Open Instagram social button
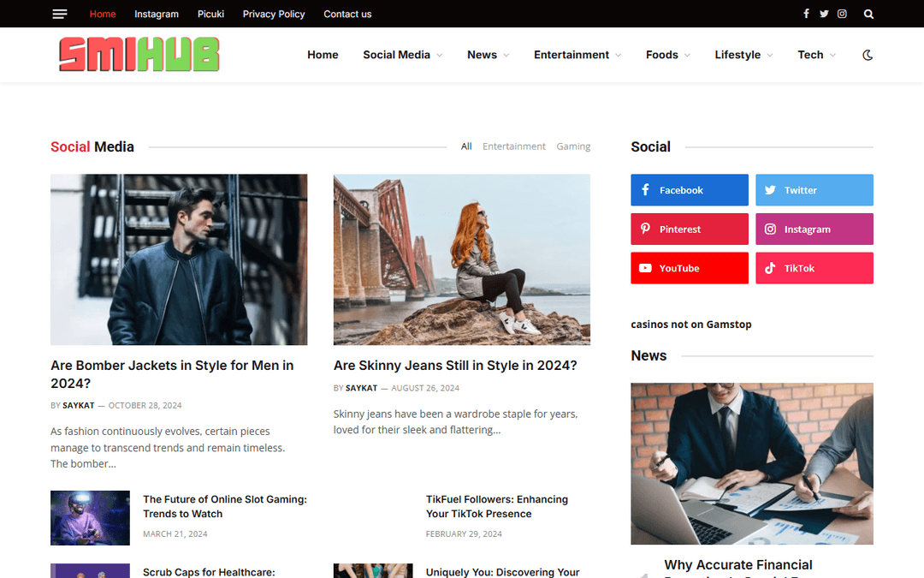Screen dimensions: 924x578 point(814,229)
